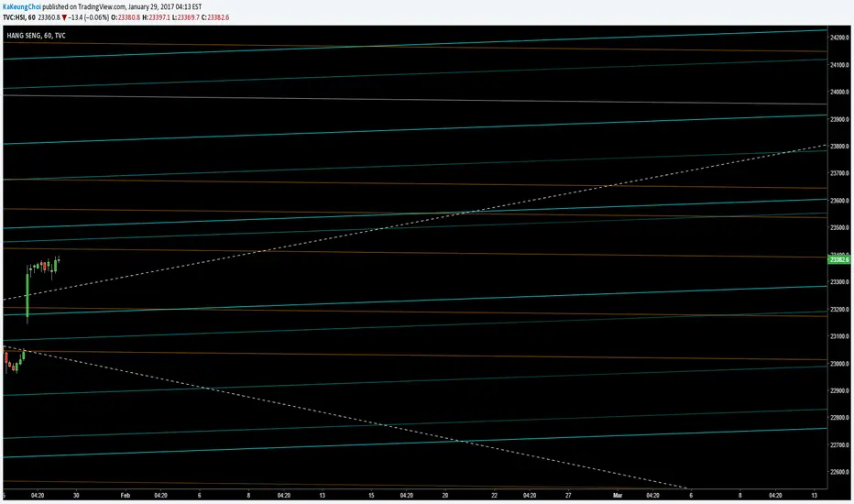Select the HANG SENG, 60, TVC chart title
The height and width of the screenshot is (504, 854).
pos(36,36)
